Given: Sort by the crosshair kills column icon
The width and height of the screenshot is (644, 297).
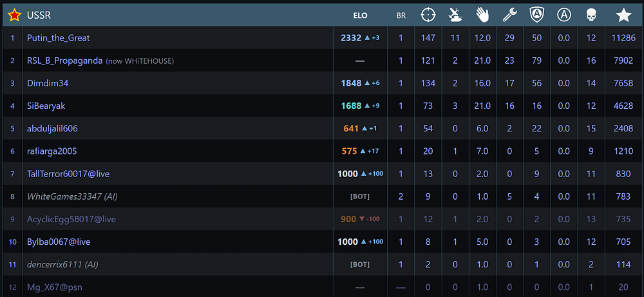Looking at the screenshot, I should tap(428, 15).
